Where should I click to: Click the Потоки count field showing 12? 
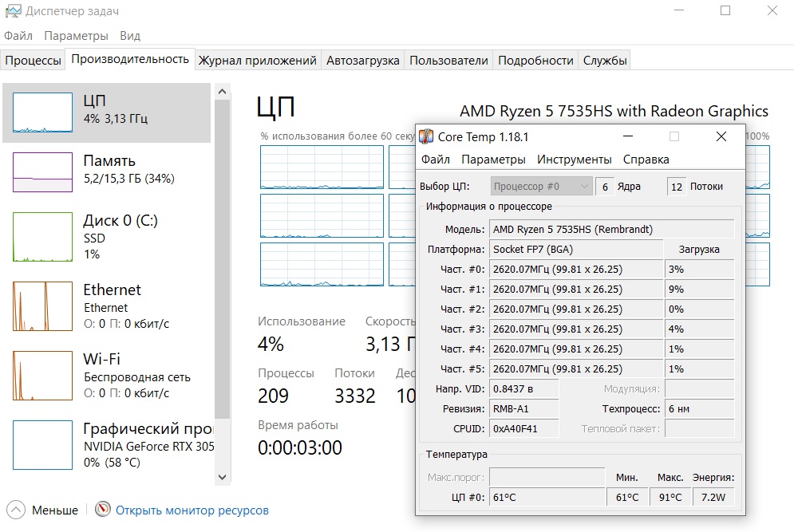point(677,187)
